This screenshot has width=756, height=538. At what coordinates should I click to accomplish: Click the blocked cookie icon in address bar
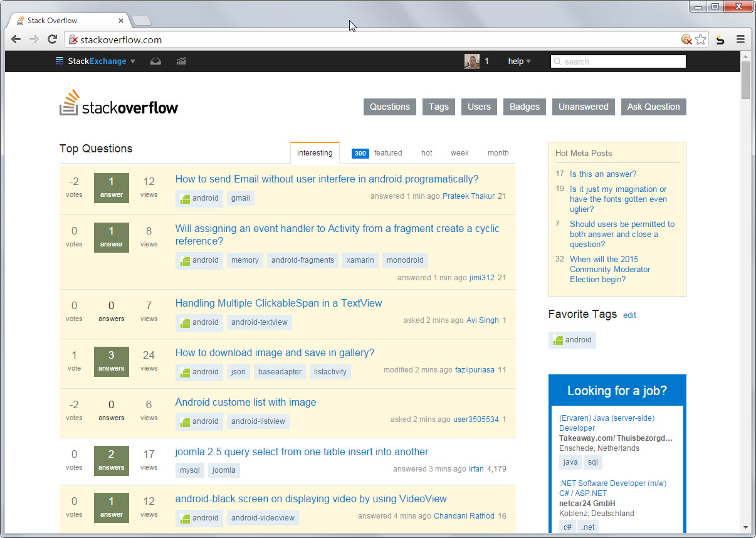[x=687, y=40]
